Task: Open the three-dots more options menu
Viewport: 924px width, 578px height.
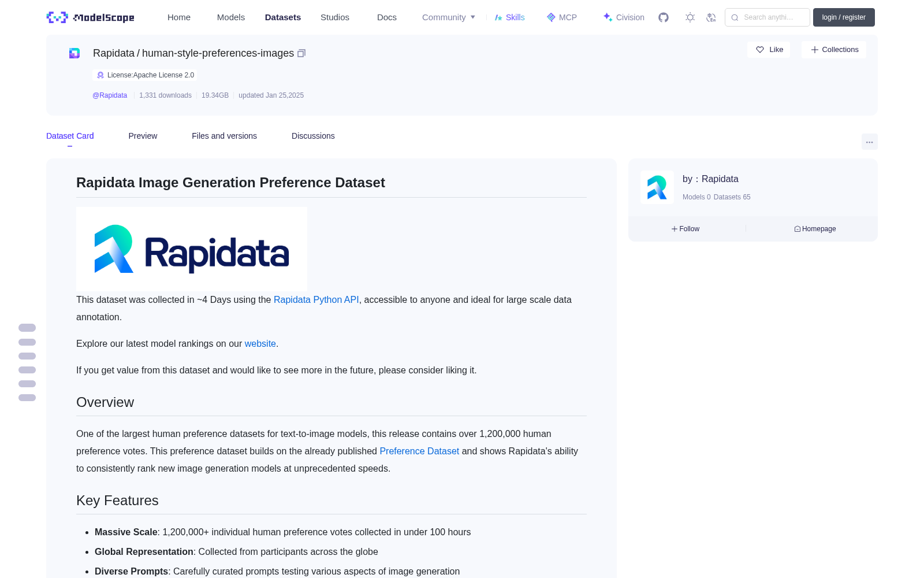Action: (869, 142)
